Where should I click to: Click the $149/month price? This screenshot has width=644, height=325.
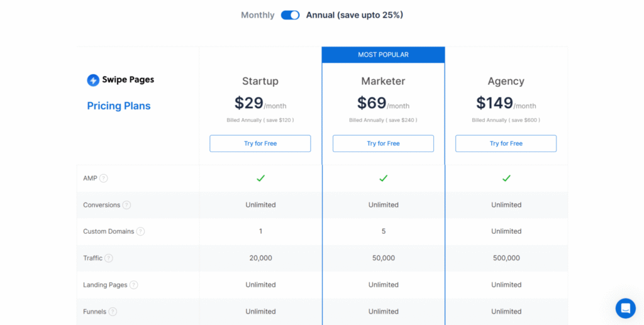506,103
